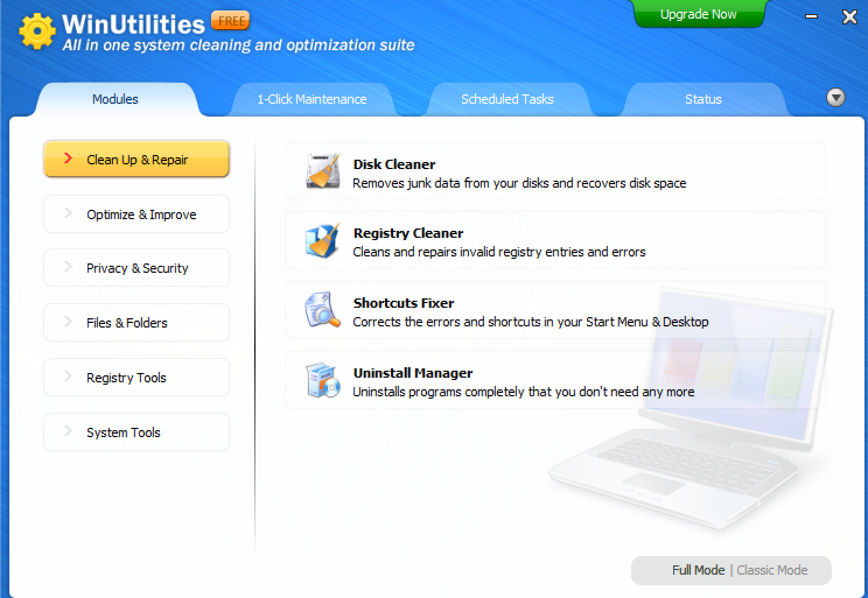This screenshot has height=598, width=868.
Task: Click the Shortcuts Fixer title
Action: tap(404, 303)
